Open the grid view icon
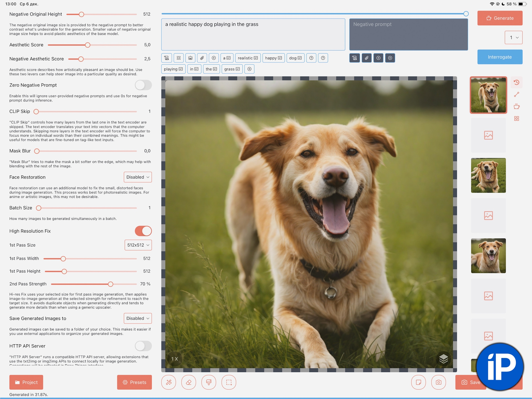 click(516, 119)
